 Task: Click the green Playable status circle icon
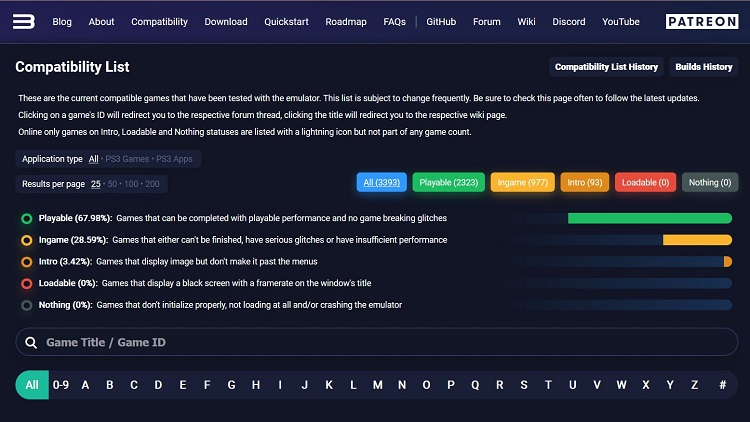click(x=26, y=218)
